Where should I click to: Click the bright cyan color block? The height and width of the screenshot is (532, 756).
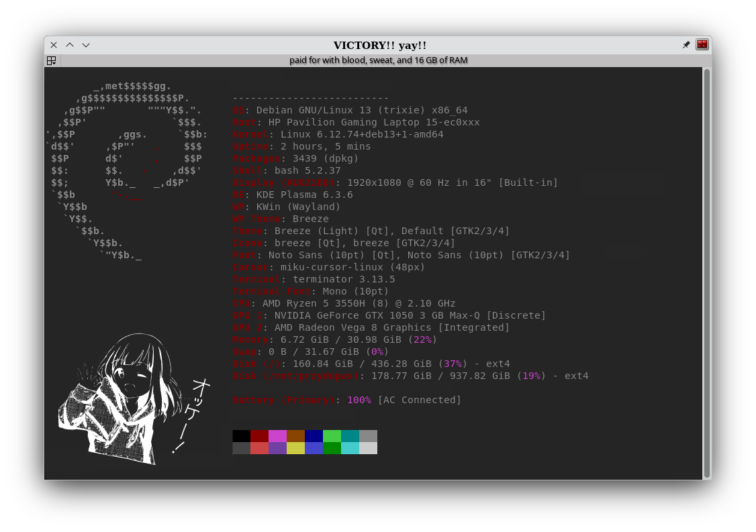click(350, 448)
